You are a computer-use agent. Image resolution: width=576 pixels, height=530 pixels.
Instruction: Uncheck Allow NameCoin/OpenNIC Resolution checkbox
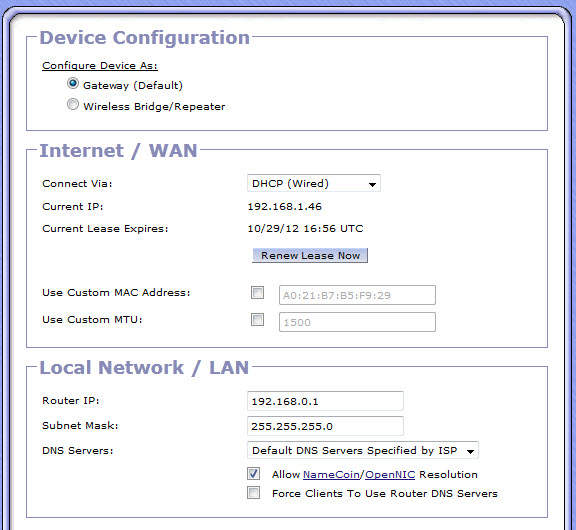coord(253,474)
